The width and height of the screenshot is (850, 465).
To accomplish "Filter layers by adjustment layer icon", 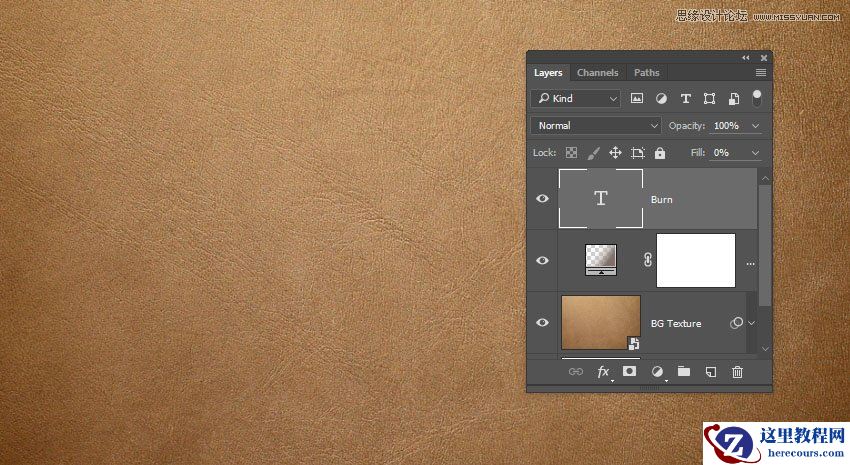I will point(661,98).
